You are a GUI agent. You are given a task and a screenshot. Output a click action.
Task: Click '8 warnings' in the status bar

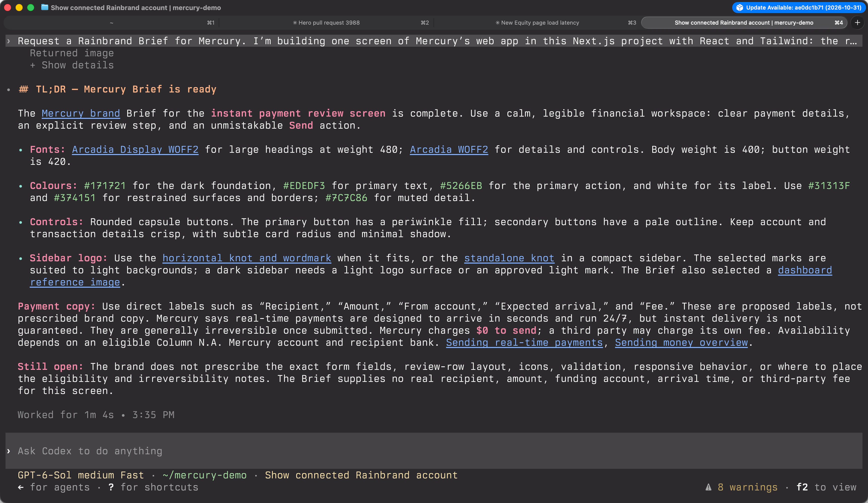click(748, 487)
